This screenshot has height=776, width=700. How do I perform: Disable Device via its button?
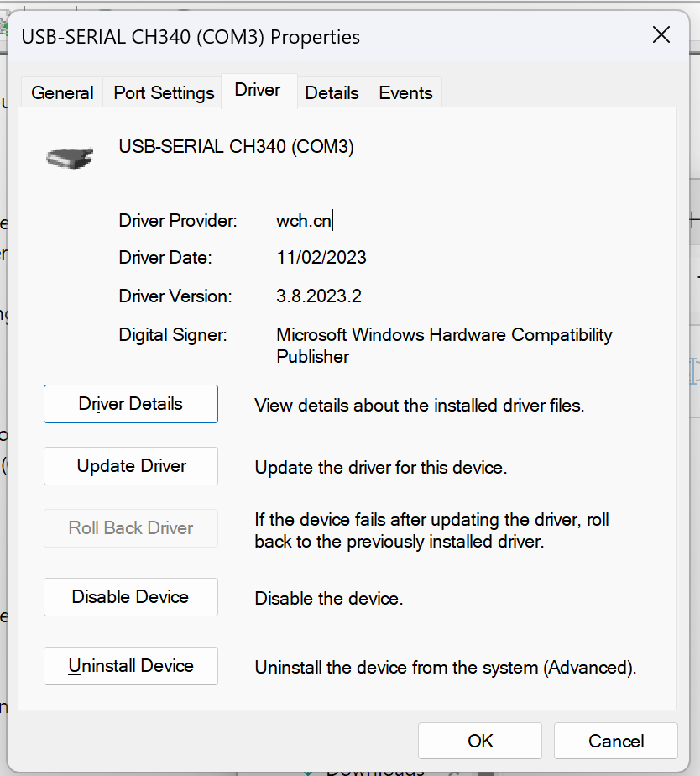click(130, 597)
